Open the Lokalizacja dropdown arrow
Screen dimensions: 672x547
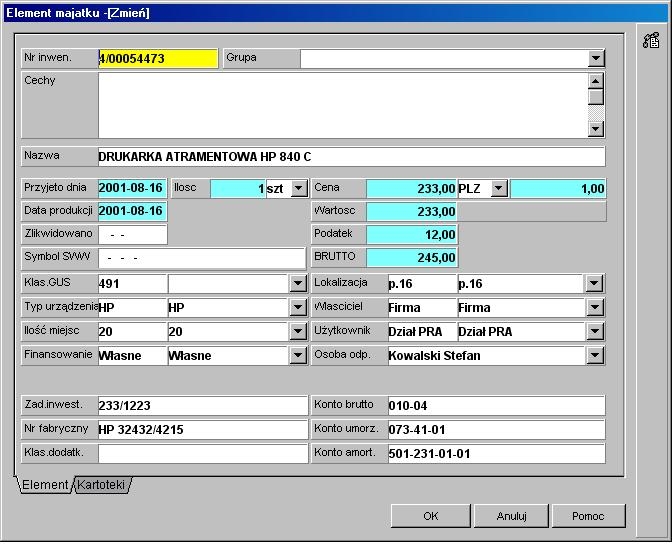(594, 283)
